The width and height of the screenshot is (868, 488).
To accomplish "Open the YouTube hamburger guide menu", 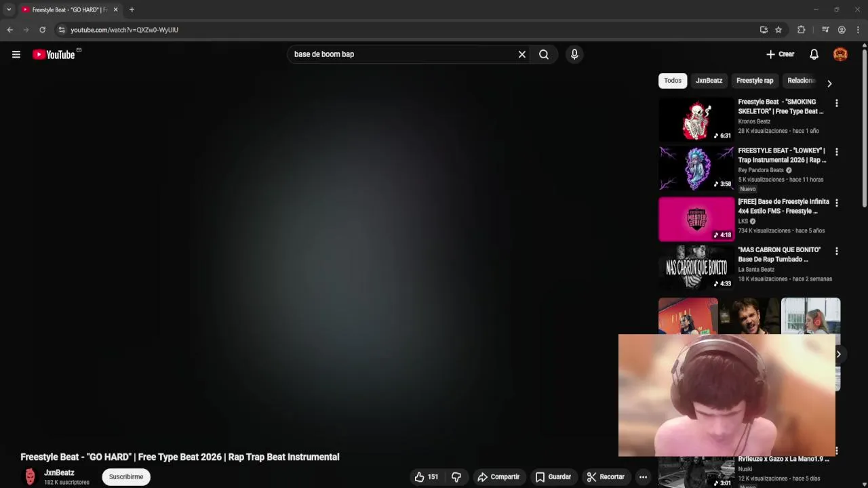I will point(16,54).
